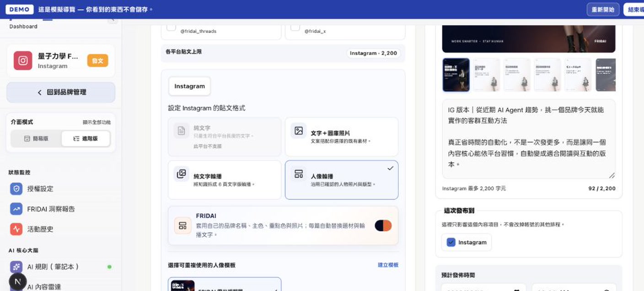Click the 92 / 2,200 character counter

[602, 188]
